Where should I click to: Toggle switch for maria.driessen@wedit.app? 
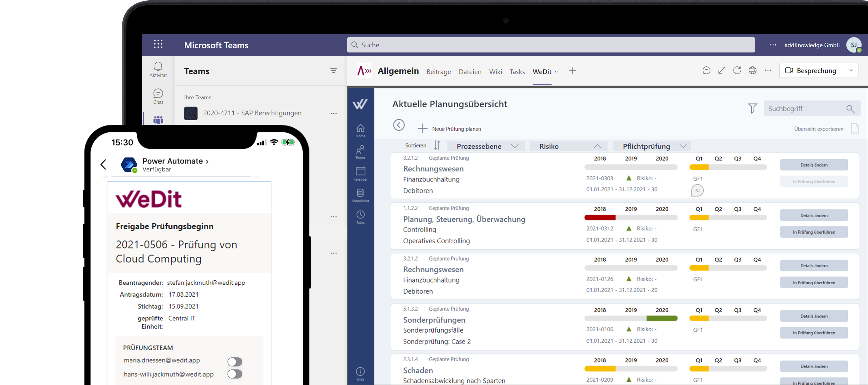pyautogui.click(x=235, y=361)
